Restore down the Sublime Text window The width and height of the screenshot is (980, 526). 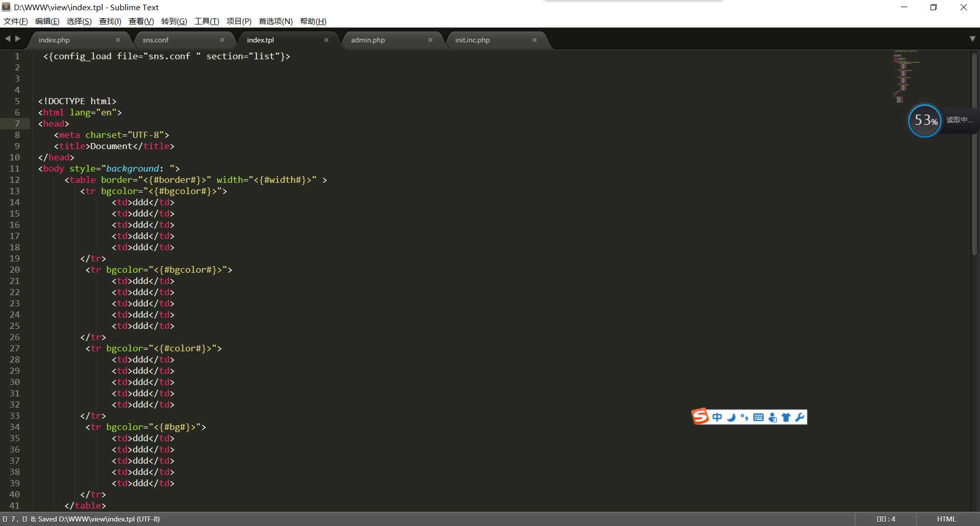(934, 7)
